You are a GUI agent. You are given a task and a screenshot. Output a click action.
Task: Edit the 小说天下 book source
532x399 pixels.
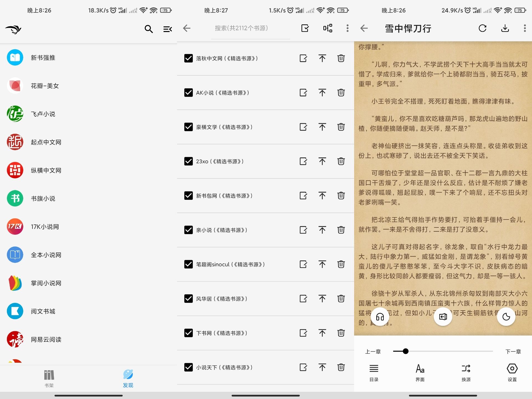(x=303, y=367)
